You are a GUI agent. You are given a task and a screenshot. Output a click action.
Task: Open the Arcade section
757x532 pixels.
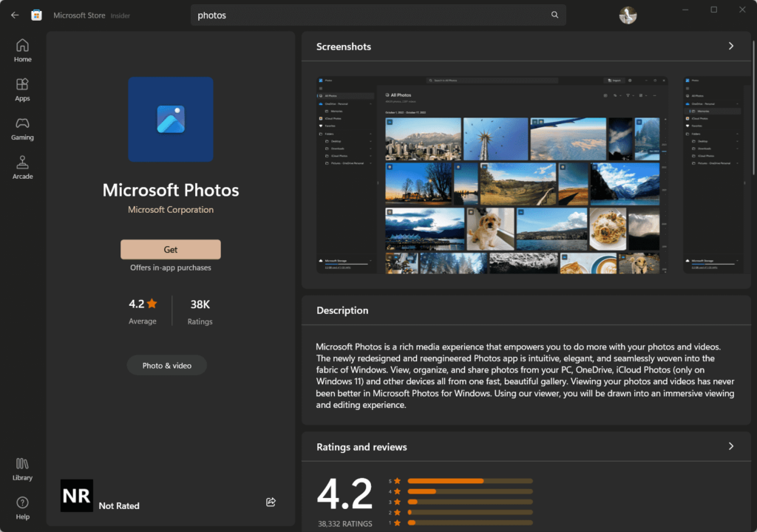point(22,168)
